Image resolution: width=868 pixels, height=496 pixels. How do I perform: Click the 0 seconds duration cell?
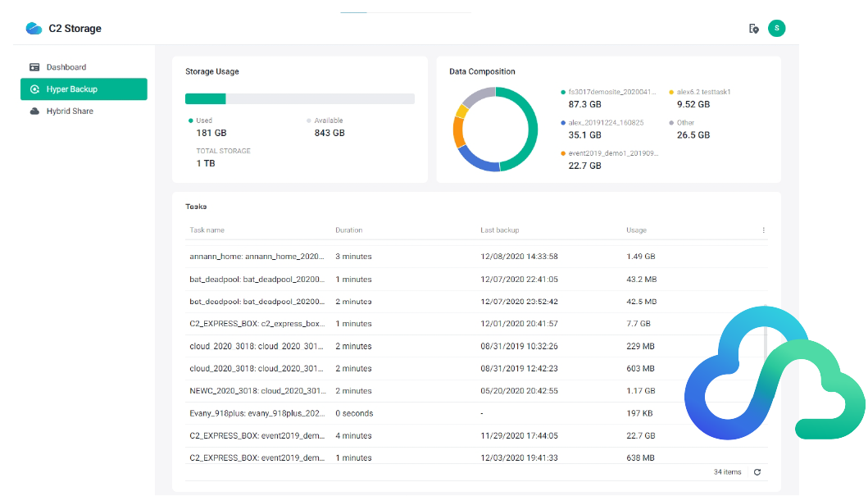click(354, 413)
